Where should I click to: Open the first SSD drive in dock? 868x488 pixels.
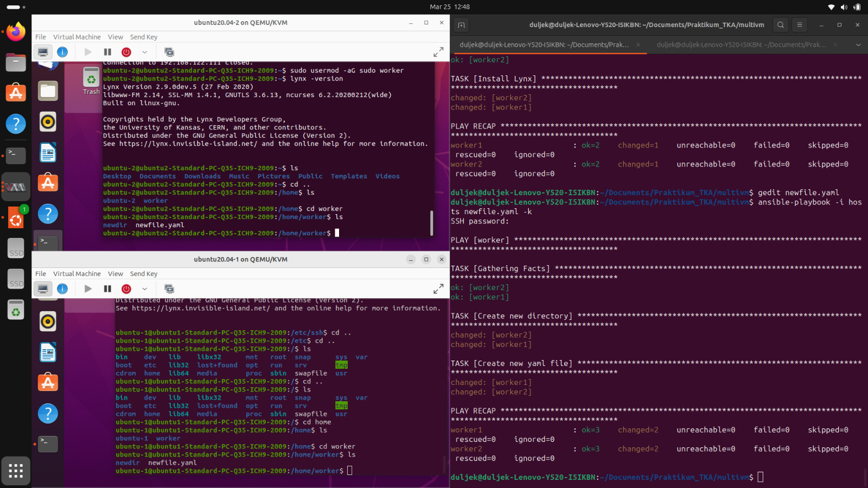pos(16,248)
